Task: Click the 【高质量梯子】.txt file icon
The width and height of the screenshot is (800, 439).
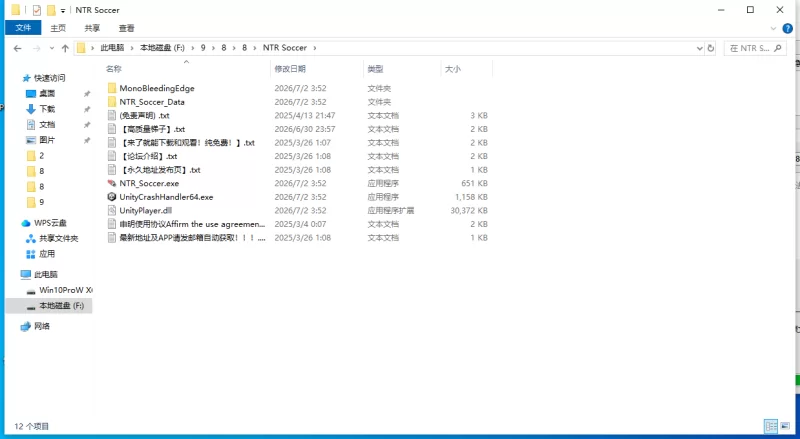Action: 112,129
